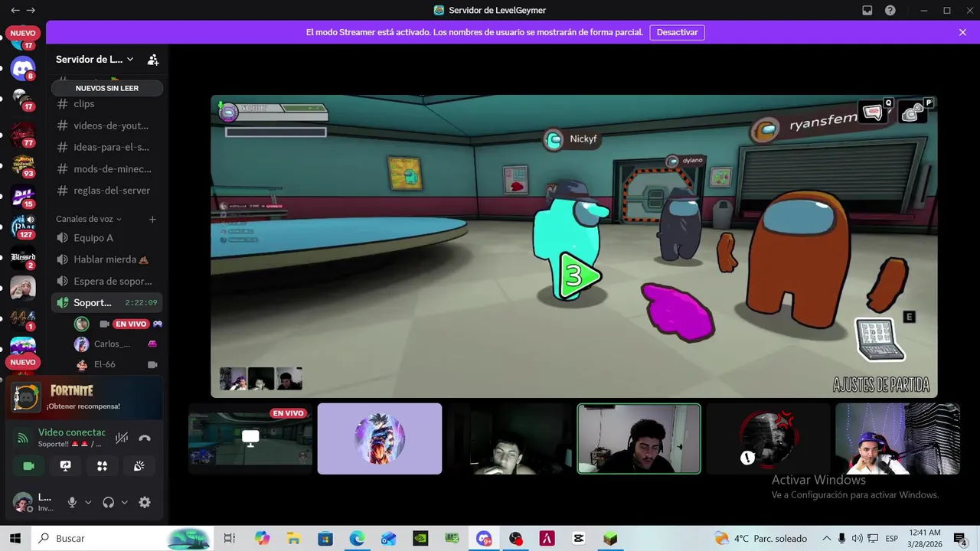Disconnect from voice with hang-up icon
The image size is (980, 551).
pyautogui.click(x=145, y=438)
